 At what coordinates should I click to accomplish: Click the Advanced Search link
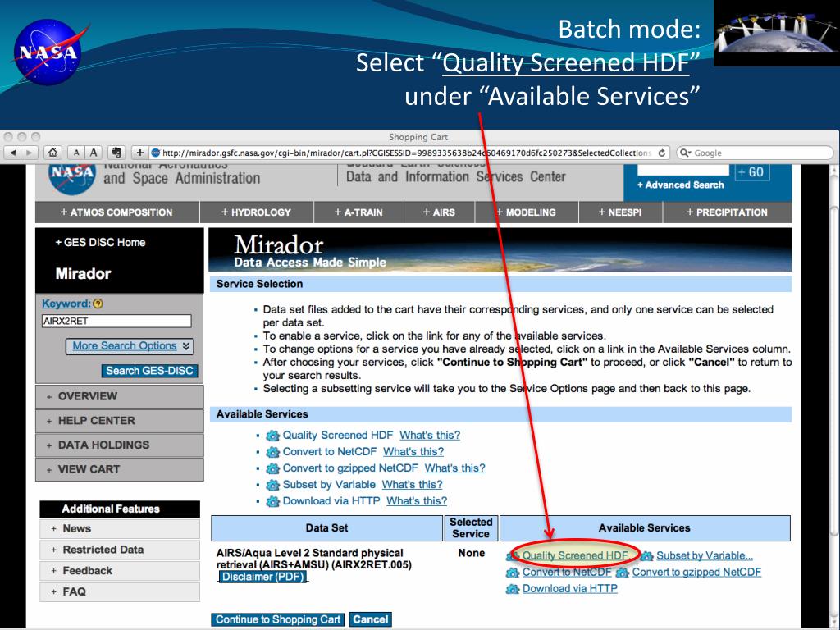[x=680, y=185]
